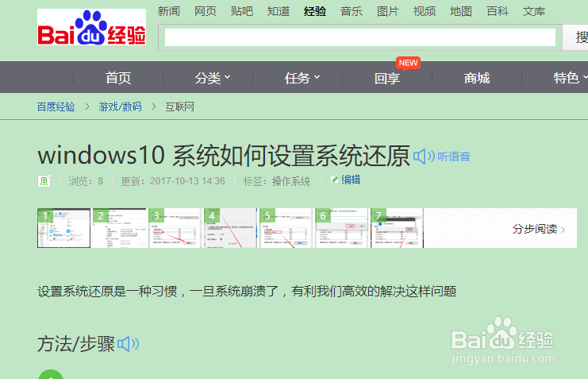Open 视频 in the top bar

point(424,11)
